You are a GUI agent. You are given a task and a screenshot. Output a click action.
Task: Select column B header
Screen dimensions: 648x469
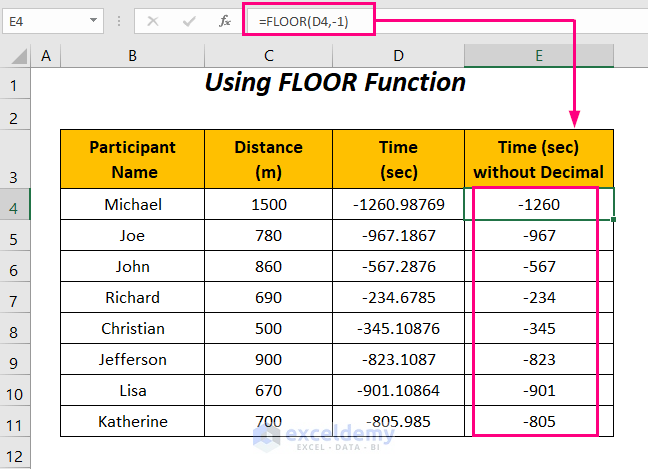[x=132, y=56]
